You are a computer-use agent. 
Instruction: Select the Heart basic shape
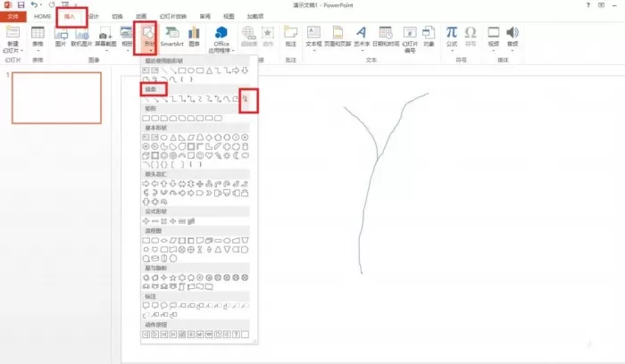tap(209, 155)
